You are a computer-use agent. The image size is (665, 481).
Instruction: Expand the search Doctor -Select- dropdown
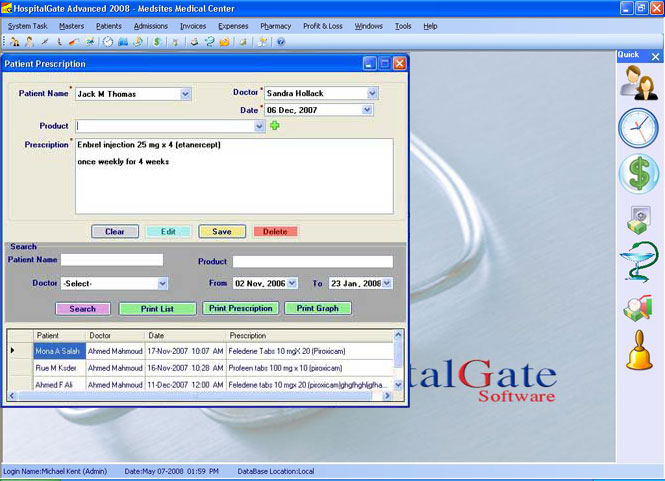pos(162,284)
